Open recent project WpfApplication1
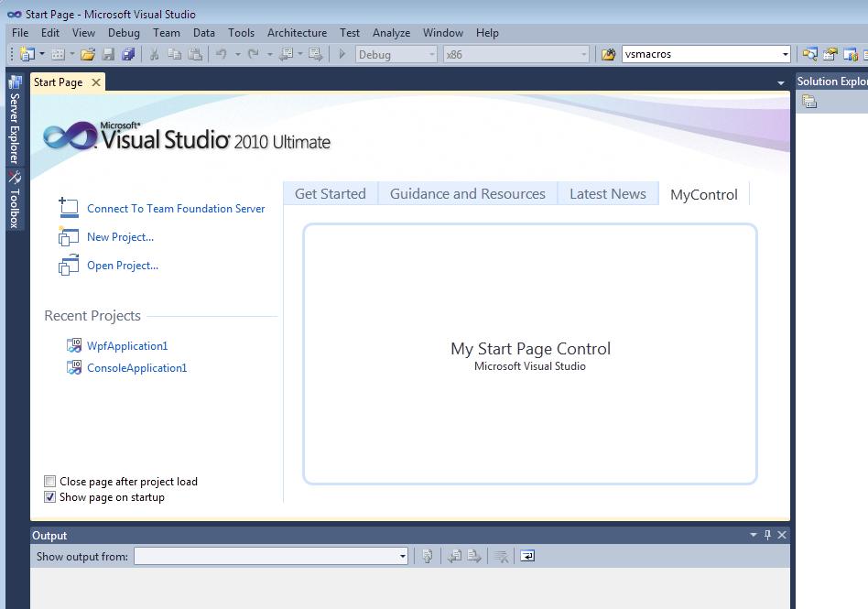This screenshot has width=868, height=609. click(127, 346)
